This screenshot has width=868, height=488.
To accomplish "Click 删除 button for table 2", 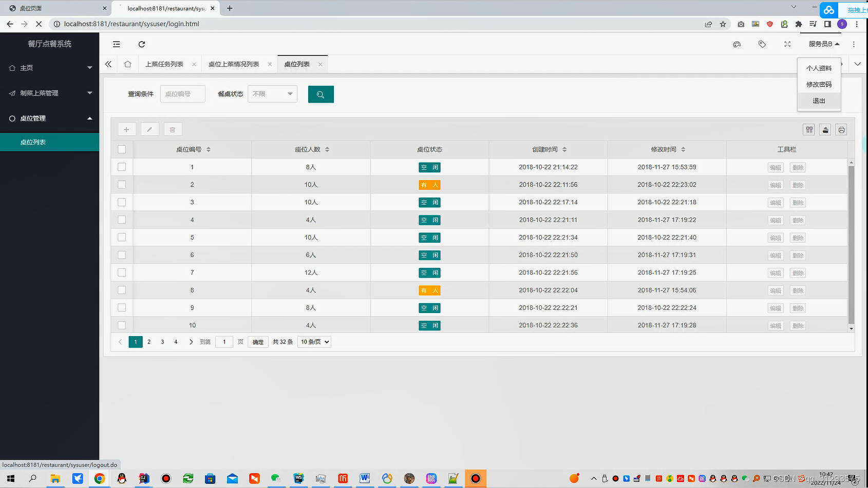I will [798, 185].
